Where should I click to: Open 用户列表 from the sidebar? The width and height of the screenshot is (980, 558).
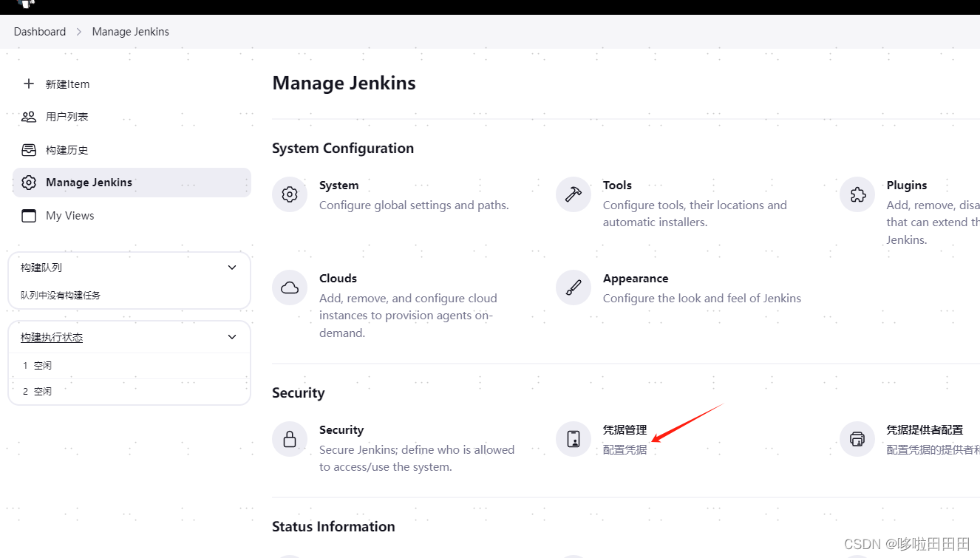[x=66, y=116]
